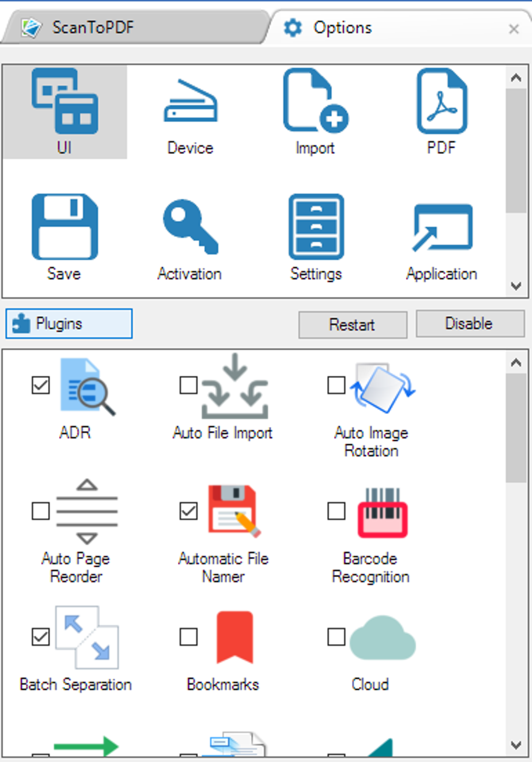Uncheck the Batch Separation checkbox
Screen dimensions: 532x762
click(x=41, y=637)
